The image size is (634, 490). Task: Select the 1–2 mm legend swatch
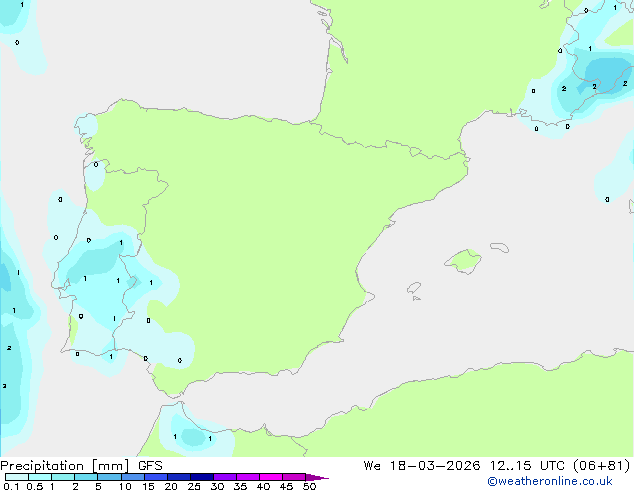click(x=63, y=477)
